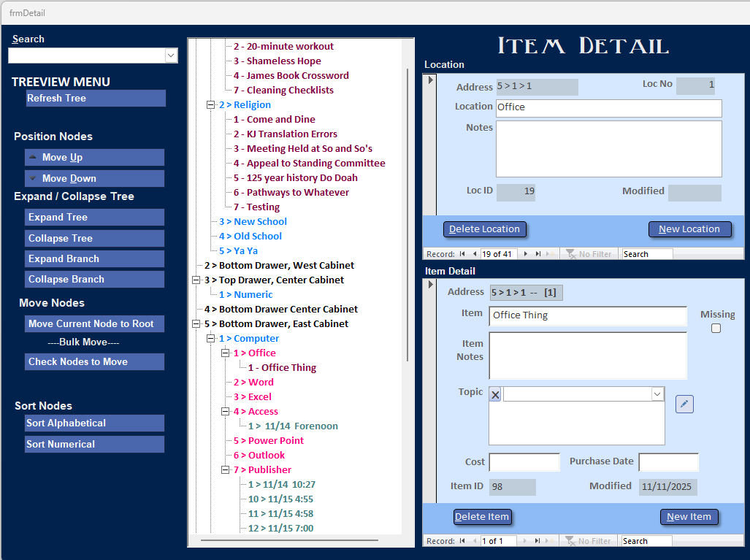Screen dimensions: 750x560
Task: Click the Purchase Date field
Action: [x=668, y=462]
